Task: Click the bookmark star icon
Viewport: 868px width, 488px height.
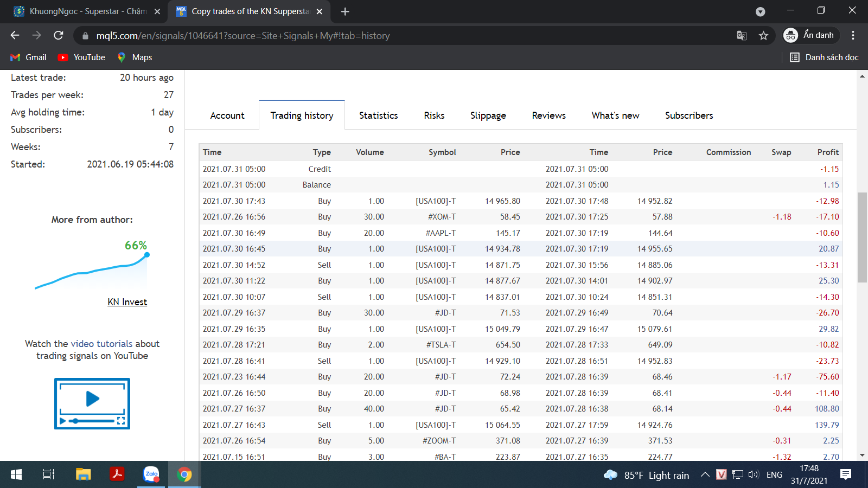Action: click(x=763, y=36)
